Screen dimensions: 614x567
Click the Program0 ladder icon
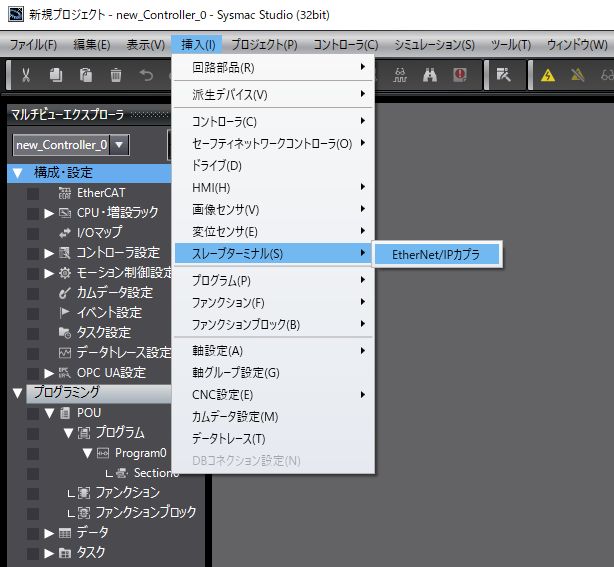(103, 453)
